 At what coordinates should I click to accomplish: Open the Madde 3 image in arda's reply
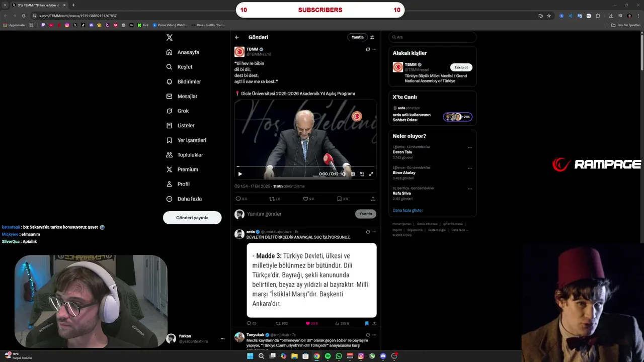pyautogui.click(x=311, y=281)
